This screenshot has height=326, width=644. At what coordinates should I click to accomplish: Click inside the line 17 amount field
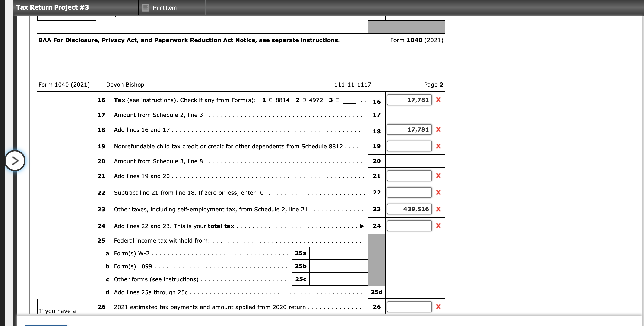click(415, 115)
